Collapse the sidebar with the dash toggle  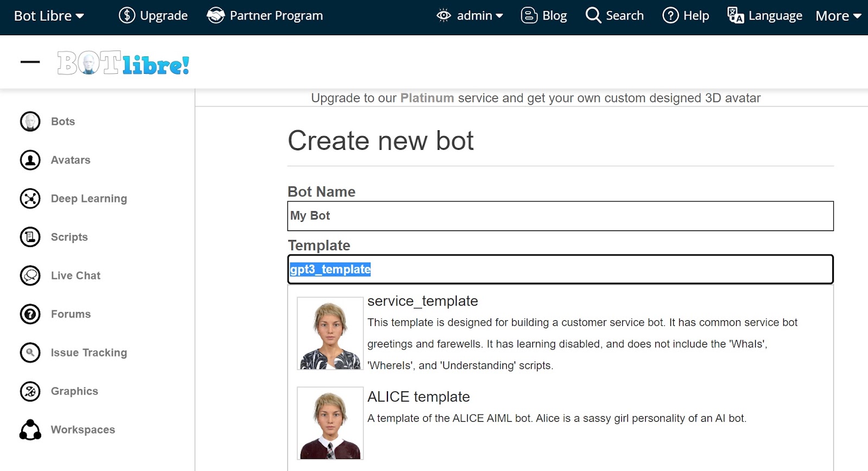[30, 62]
